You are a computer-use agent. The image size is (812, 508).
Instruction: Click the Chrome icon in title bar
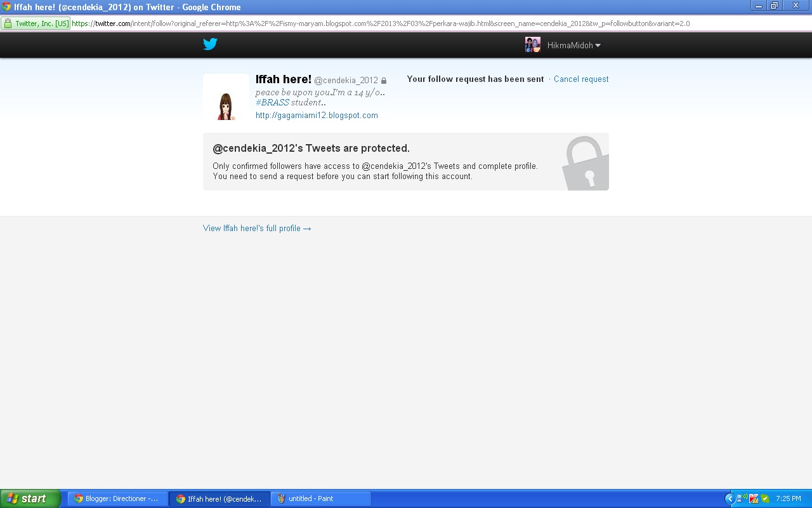[6, 7]
